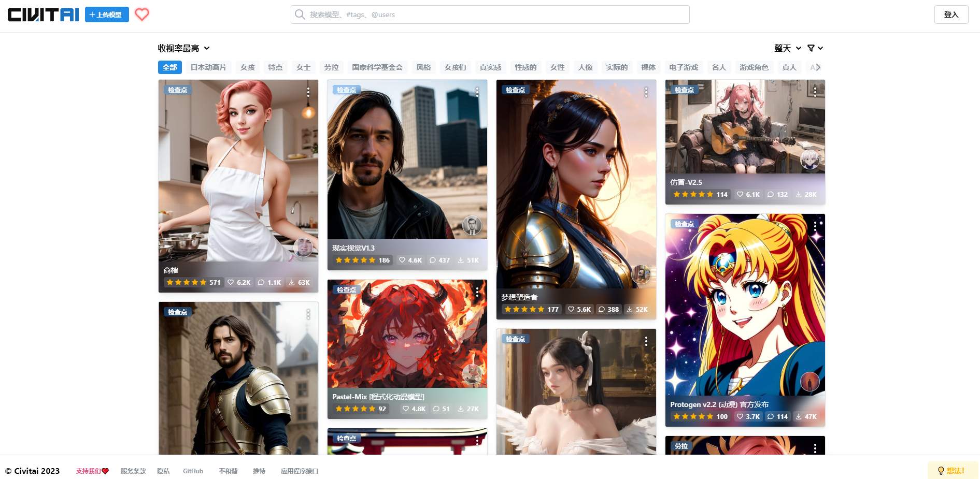The image size is (980, 479).
Task: Click creator avatar on 商榷 card
Action: (303, 247)
